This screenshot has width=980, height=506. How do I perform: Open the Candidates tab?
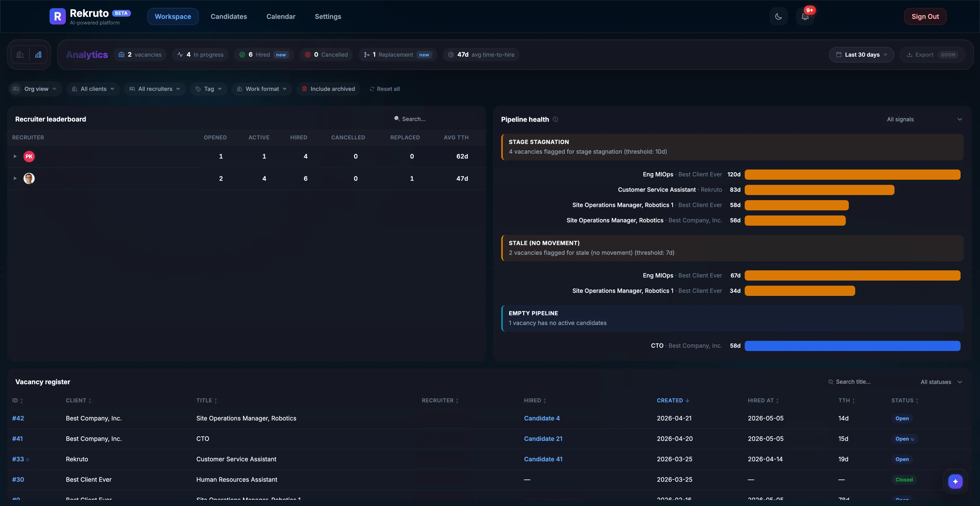point(229,16)
